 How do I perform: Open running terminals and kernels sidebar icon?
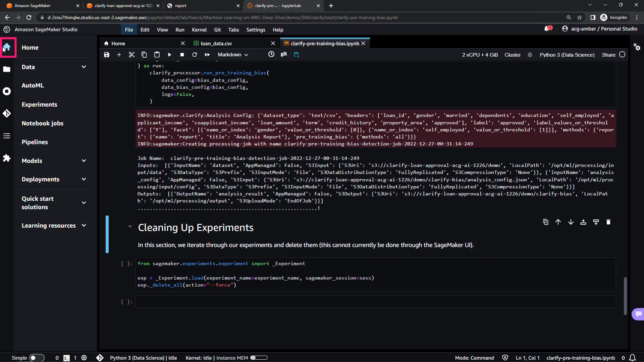tap(7, 91)
